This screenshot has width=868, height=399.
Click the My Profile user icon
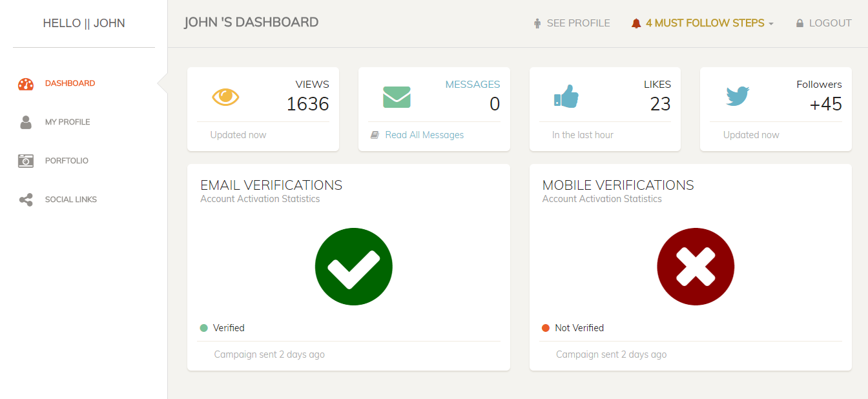(26, 122)
